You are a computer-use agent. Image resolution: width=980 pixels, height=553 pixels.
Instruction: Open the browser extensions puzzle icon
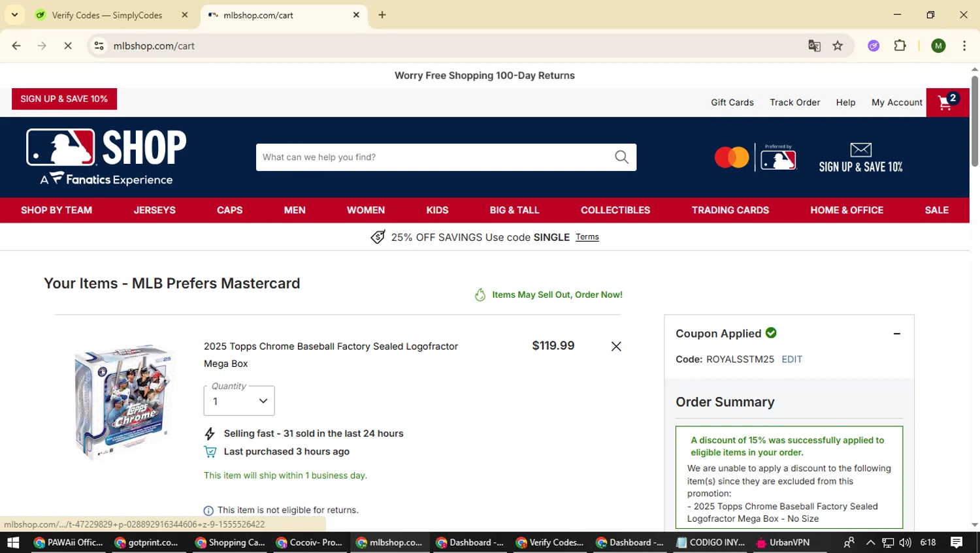[900, 46]
